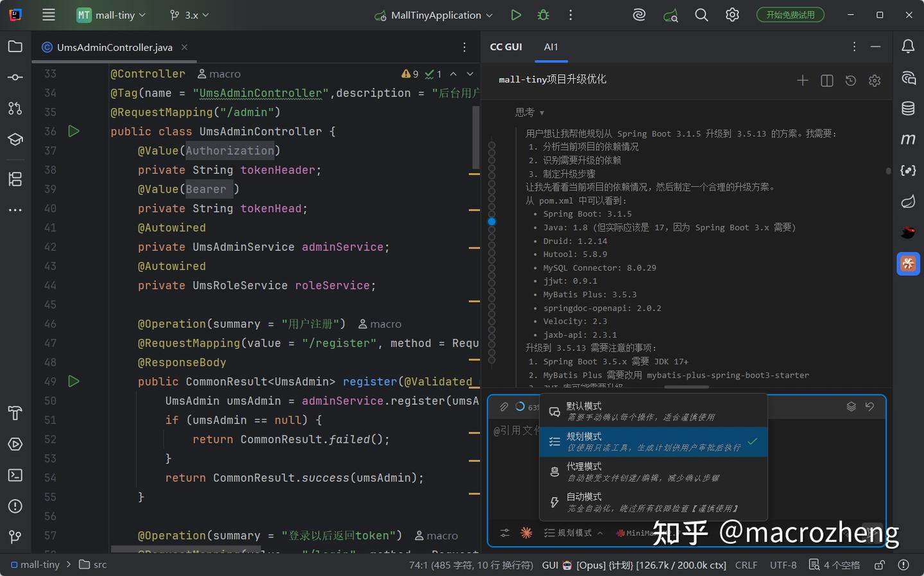Click the 开始免费试用 button
The image size is (924, 576).
coord(790,15)
